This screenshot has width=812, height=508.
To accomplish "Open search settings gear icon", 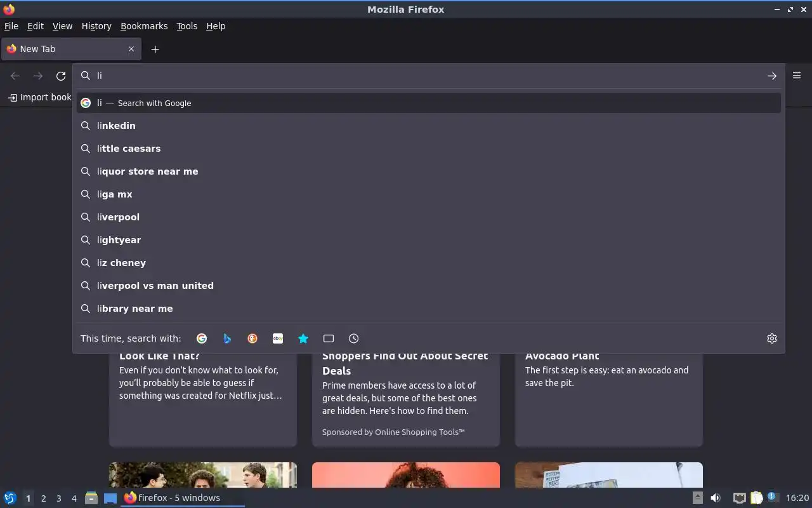I will click(772, 338).
